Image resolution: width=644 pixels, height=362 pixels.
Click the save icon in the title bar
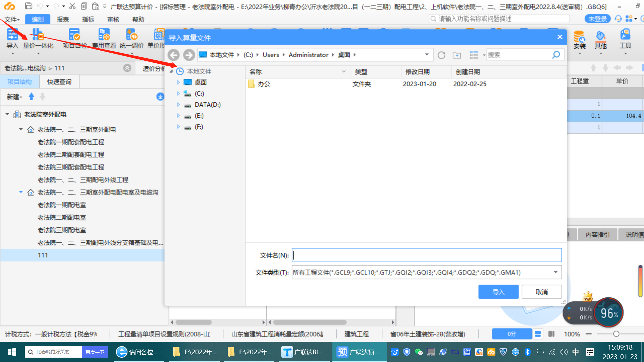[x=29, y=6]
